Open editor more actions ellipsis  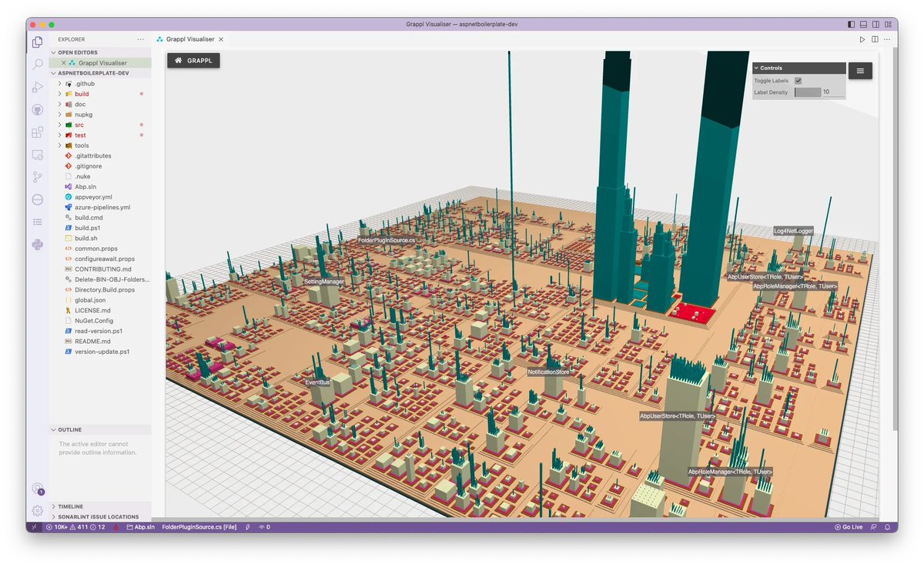coord(887,39)
